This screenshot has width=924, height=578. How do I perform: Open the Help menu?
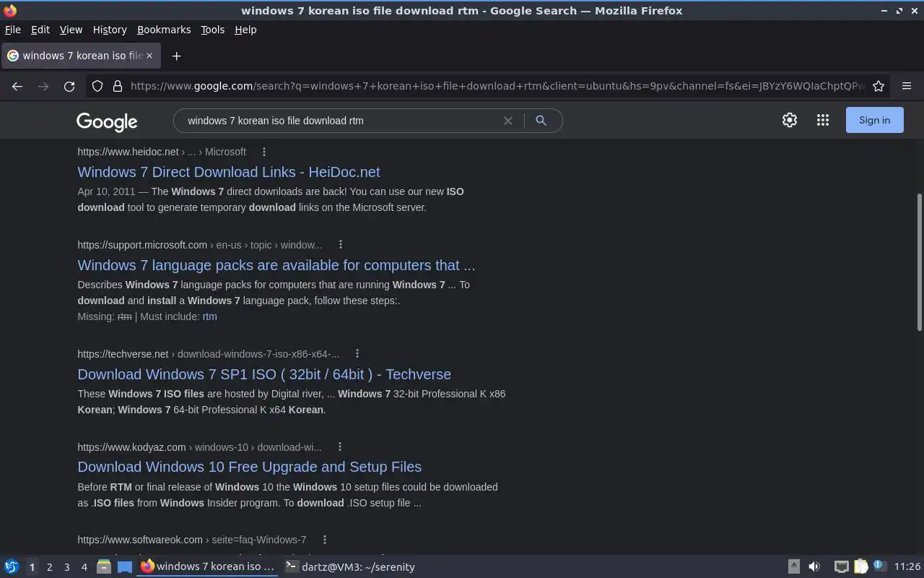[x=245, y=30]
